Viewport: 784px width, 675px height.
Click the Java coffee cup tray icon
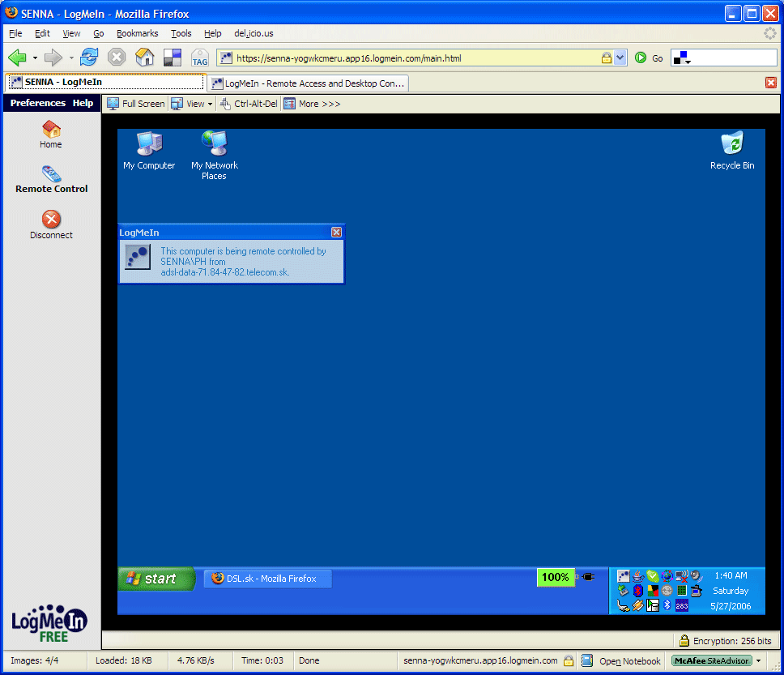coord(638,576)
